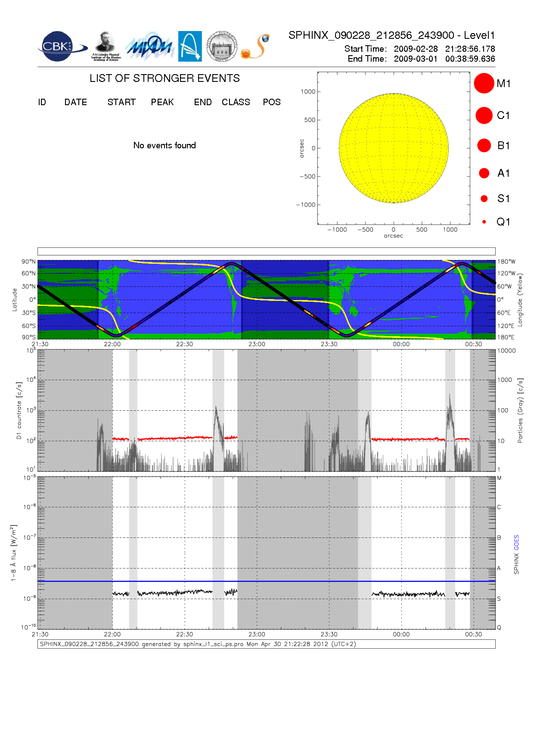Click the blue GOES label
534x756 pixels.
click(516, 542)
